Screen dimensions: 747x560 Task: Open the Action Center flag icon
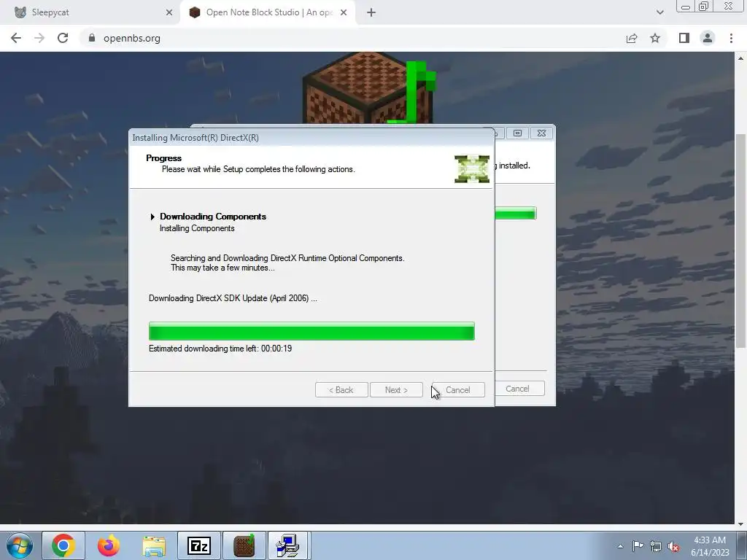[638, 546]
